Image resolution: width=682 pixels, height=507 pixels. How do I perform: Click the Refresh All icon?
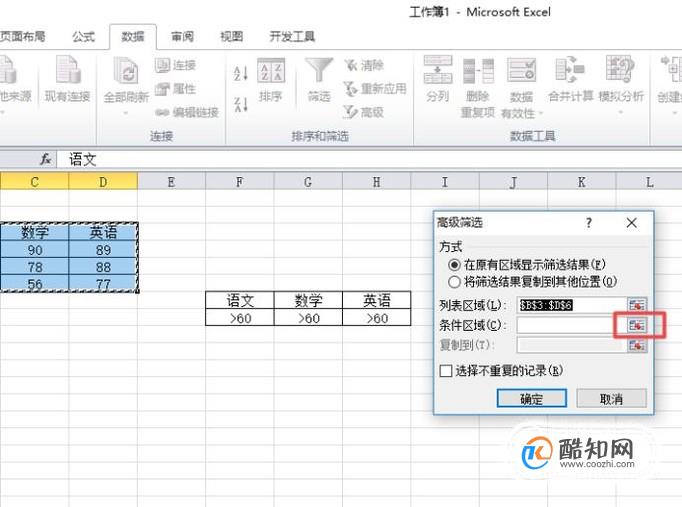pyautogui.click(x=126, y=70)
